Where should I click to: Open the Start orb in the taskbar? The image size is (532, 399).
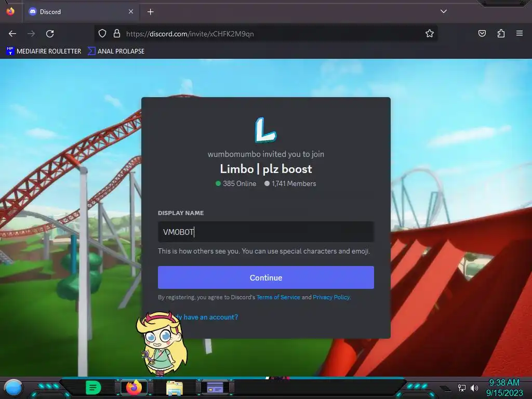14,388
